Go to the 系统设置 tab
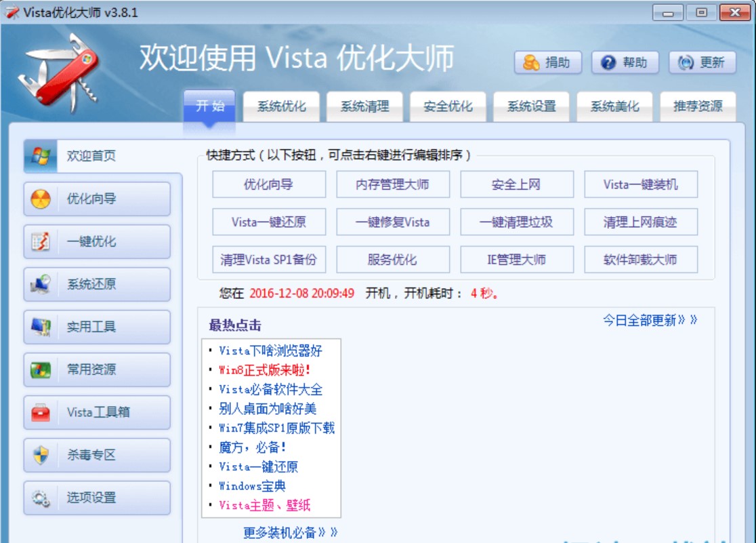756x543 pixels. [x=531, y=106]
